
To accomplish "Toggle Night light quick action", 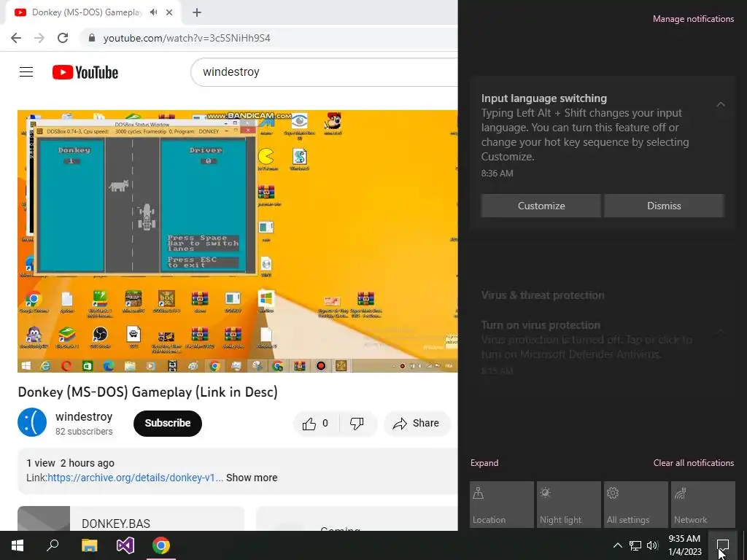I will pos(569,505).
